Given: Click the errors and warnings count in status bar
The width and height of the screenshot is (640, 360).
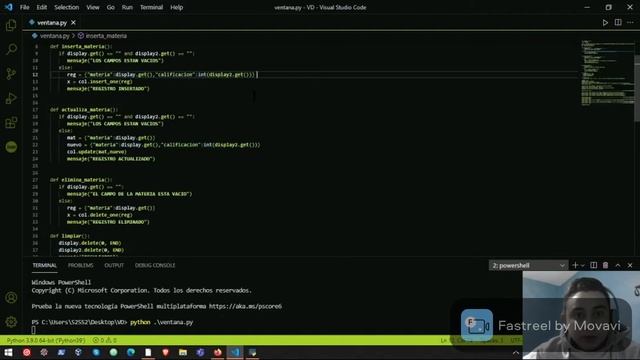Looking at the screenshot, I should (x=104, y=340).
